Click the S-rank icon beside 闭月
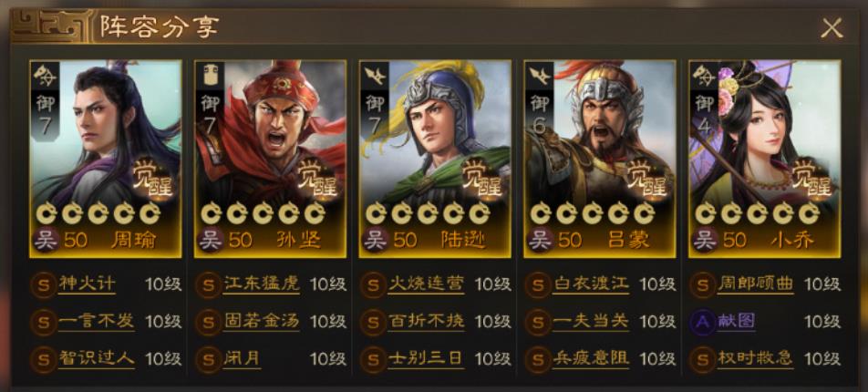 coord(209,360)
